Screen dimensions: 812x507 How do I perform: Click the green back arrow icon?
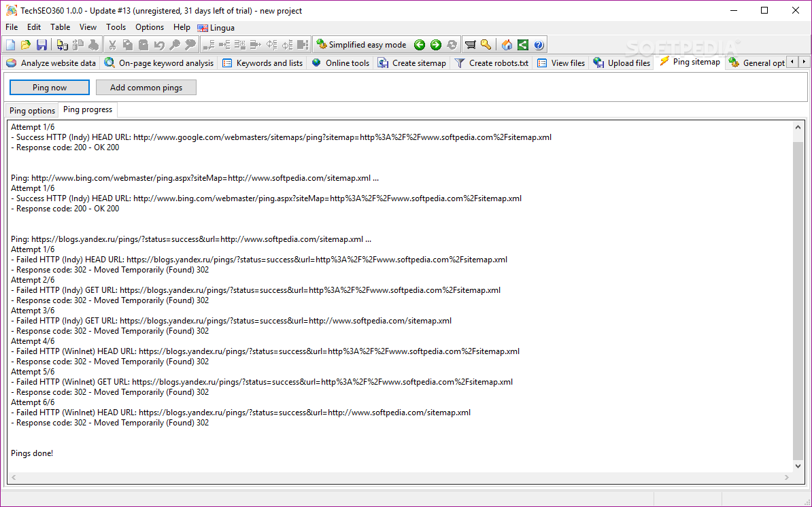point(420,45)
